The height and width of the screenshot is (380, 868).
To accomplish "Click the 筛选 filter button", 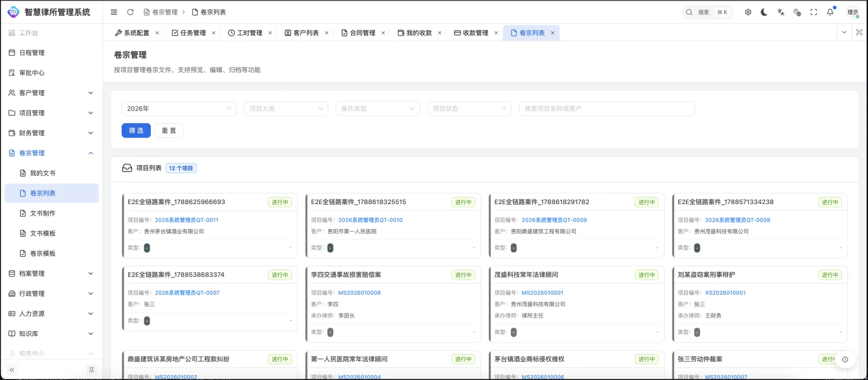I will [136, 130].
